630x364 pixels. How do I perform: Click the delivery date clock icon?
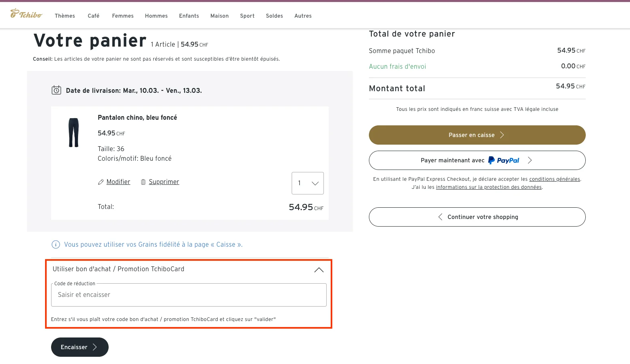click(56, 90)
